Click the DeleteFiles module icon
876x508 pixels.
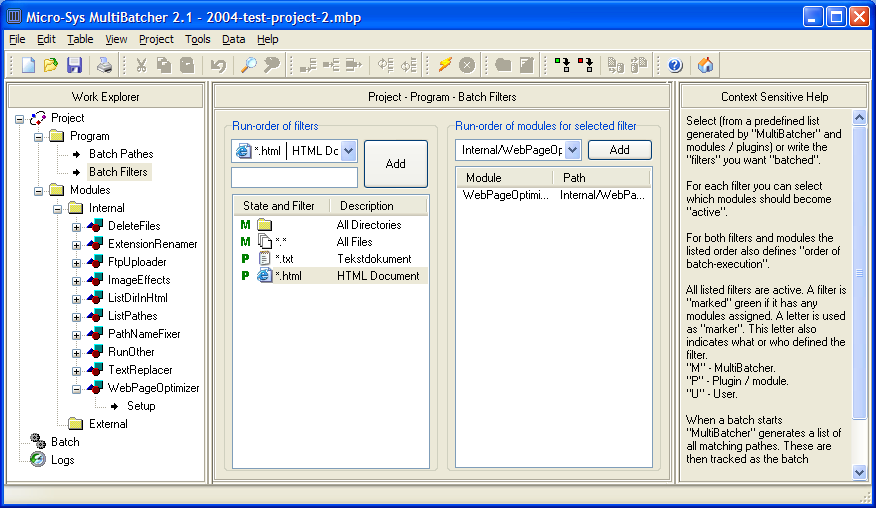[x=95, y=226]
